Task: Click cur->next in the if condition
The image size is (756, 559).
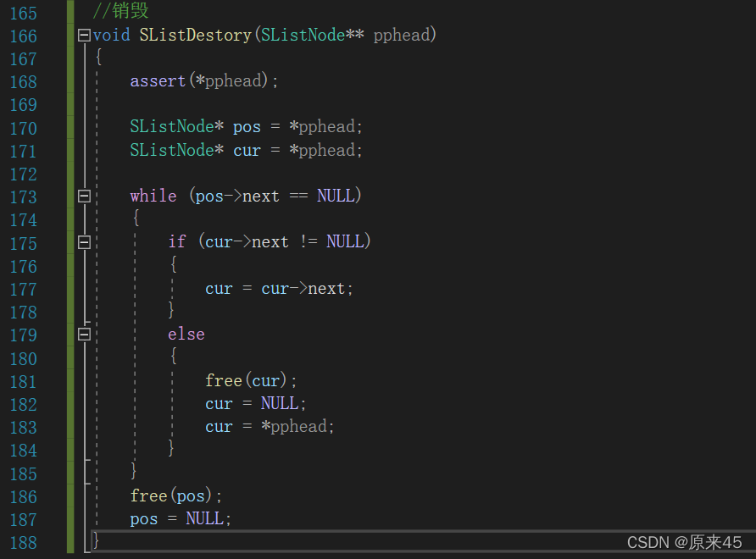Action: tap(247, 242)
